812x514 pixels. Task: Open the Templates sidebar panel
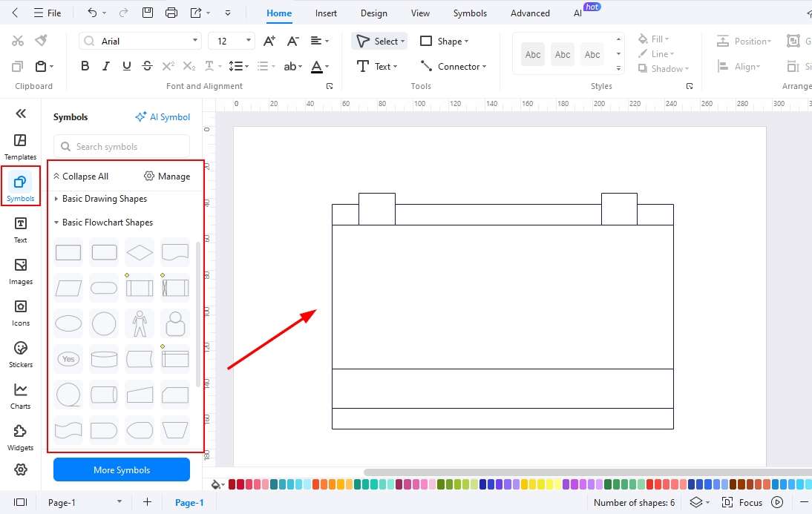[20, 147]
